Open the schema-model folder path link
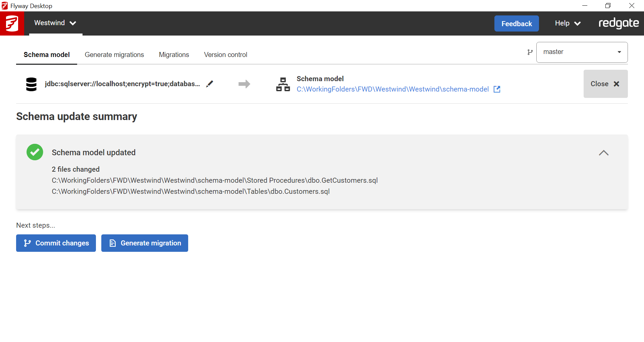 pos(392,89)
